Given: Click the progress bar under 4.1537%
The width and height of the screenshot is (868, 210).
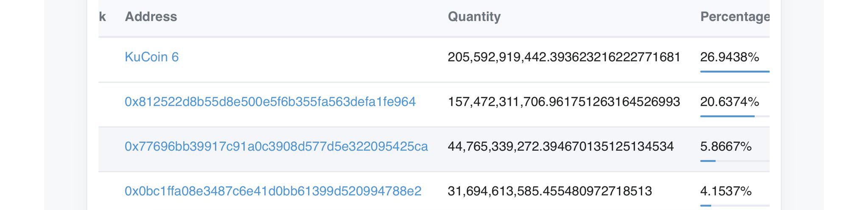Looking at the screenshot, I should click(735, 206).
